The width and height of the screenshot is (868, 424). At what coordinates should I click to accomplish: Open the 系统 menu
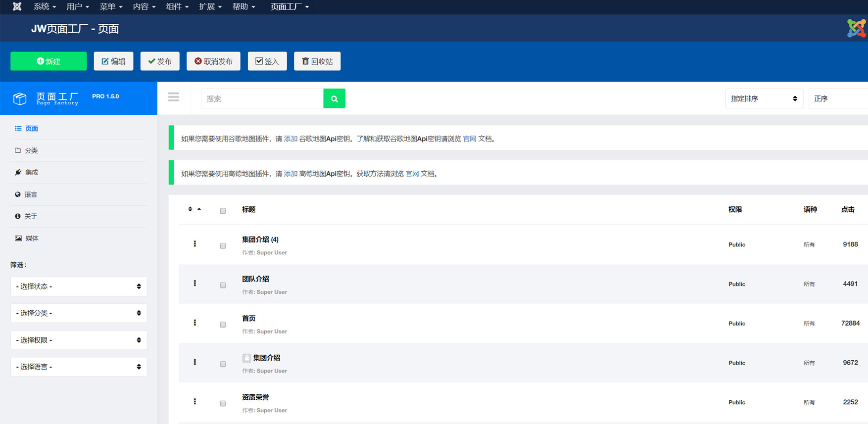[x=45, y=6]
